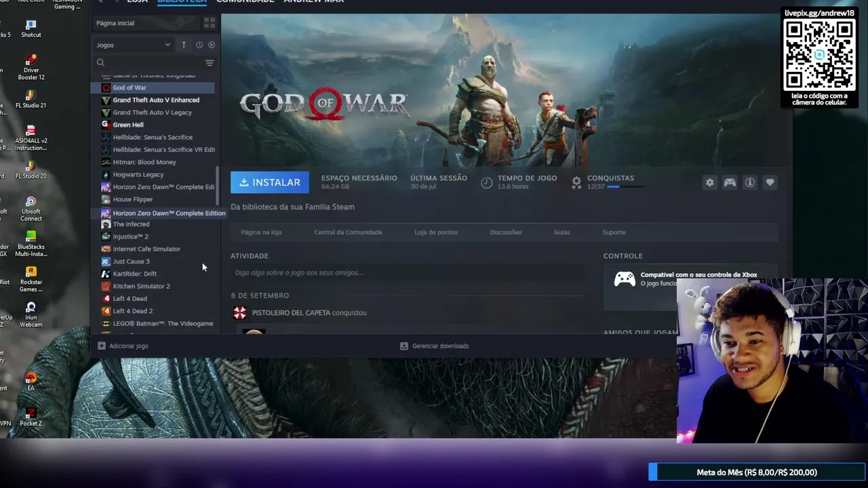The width and height of the screenshot is (868, 488).
Task: Select Grand Theft Auto V Legacy
Action: point(153,113)
